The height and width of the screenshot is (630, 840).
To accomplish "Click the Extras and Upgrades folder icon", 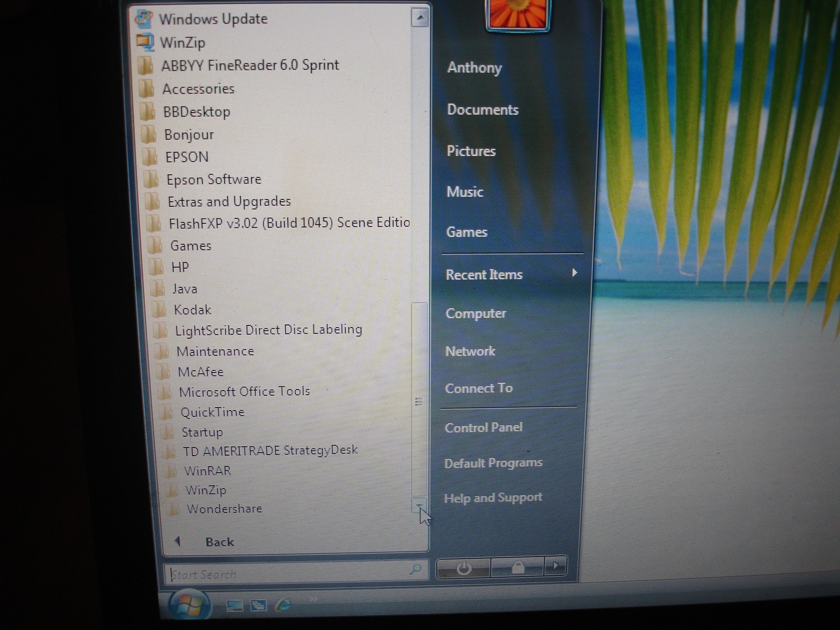I will pyautogui.click(x=152, y=202).
